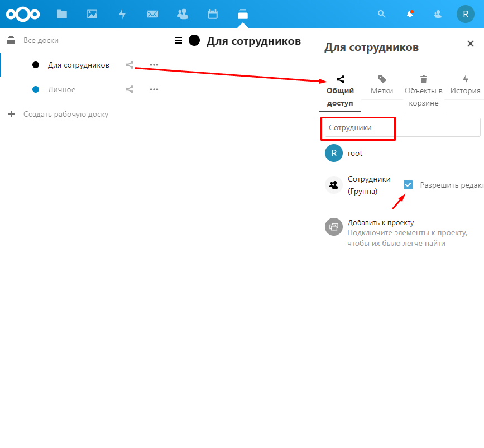The height and width of the screenshot is (448, 484).
Task: Click the root user avatar
Action: [x=334, y=153]
